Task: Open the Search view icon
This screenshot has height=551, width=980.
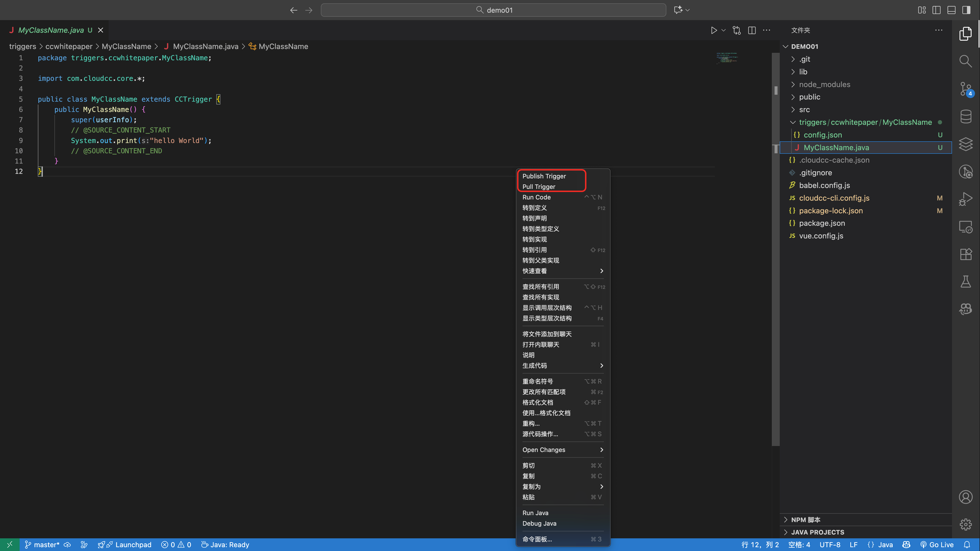Action: (x=965, y=61)
